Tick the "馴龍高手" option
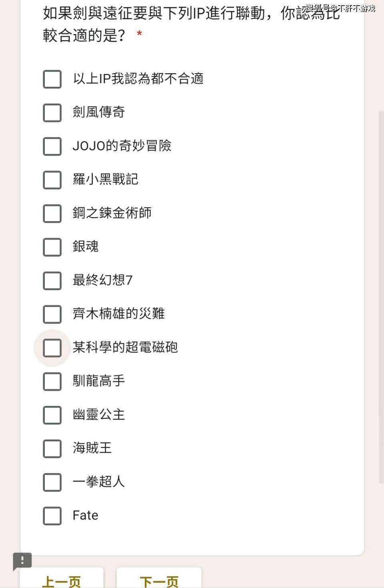 52,382
